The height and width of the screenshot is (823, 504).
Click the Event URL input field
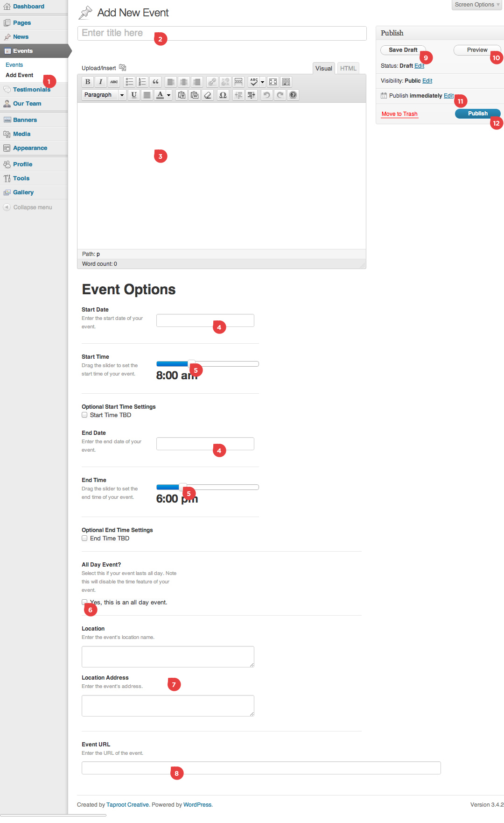tap(261, 768)
